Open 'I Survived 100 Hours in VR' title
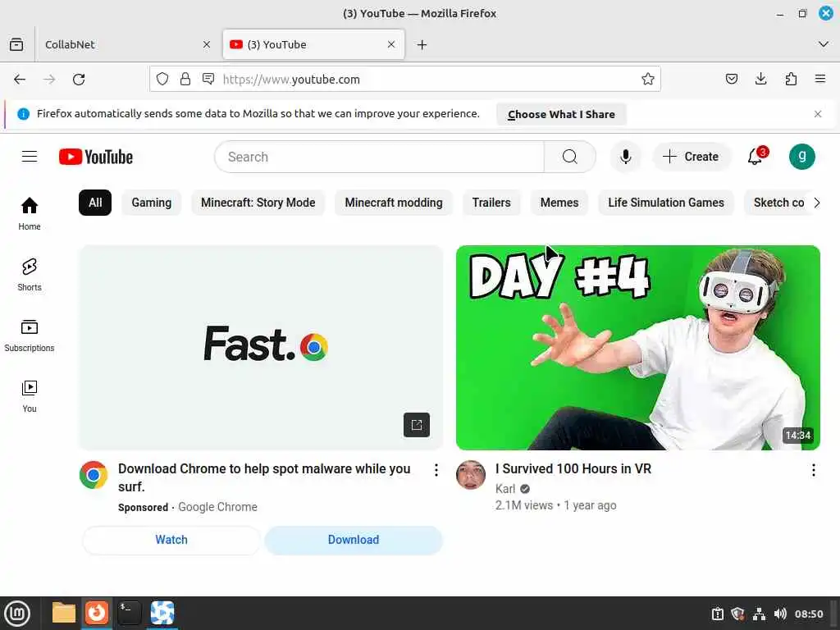 (x=573, y=468)
